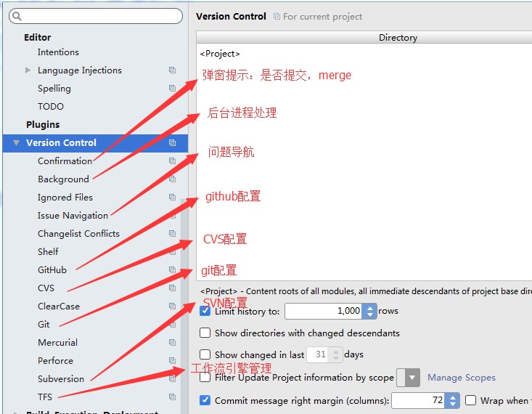
Task: Click project-level icon beside Mercurial
Action: pyautogui.click(x=172, y=342)
